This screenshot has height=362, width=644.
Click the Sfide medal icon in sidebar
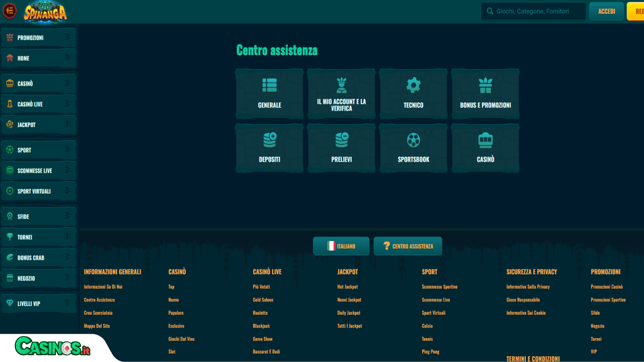(10, 216)
